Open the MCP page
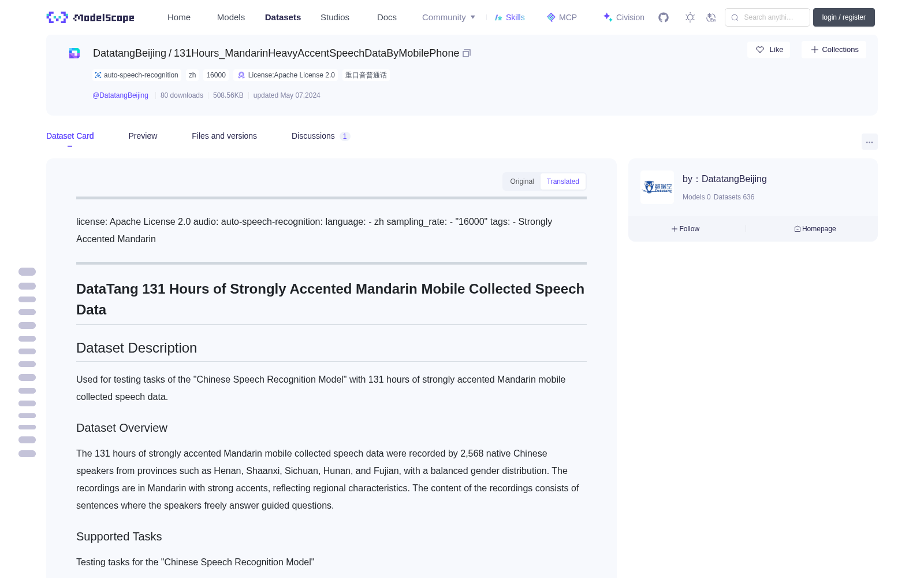This screenshot has height=578, width=924. tap(562, 17)
